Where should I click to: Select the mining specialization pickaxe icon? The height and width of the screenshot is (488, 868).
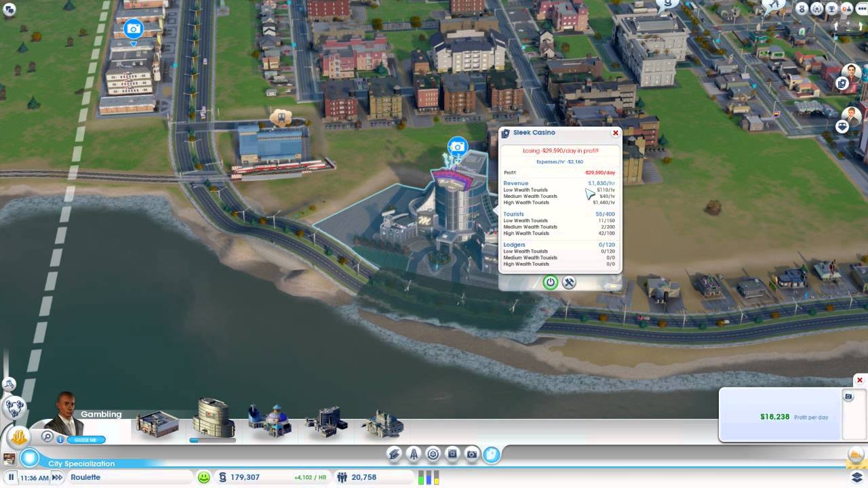point(394,455)
